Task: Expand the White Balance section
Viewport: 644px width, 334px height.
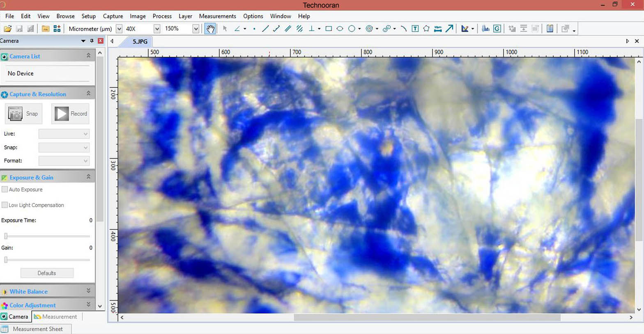Action: point(88,291)
